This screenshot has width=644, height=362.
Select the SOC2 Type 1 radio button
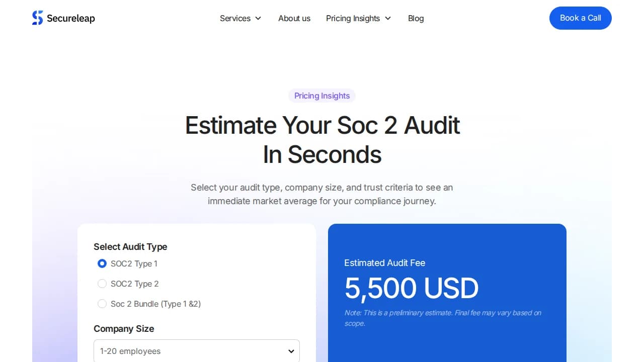102,263
